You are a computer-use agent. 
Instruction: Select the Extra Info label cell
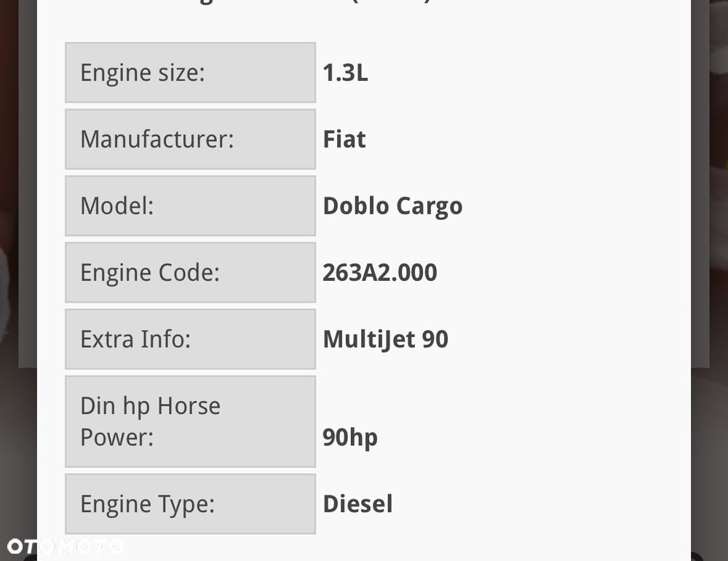tap(190, 339)
